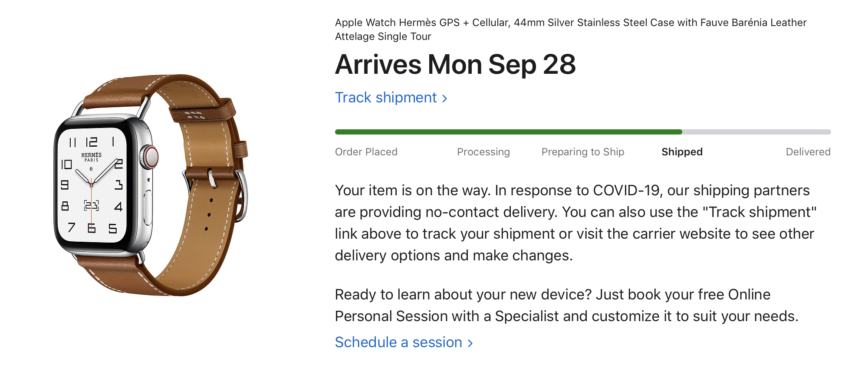Open the Schedule a session link
The height and width of the screenshot is (368, 868).
pos(398,342)
